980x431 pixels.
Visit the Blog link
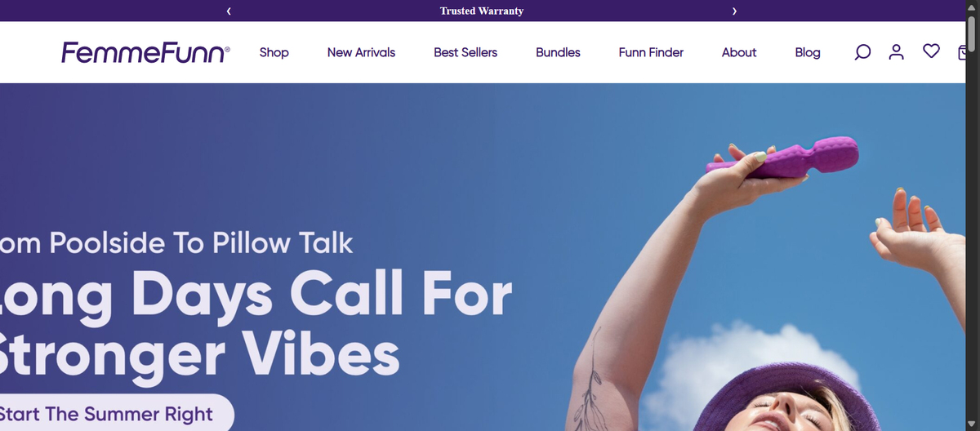[808, 52]
